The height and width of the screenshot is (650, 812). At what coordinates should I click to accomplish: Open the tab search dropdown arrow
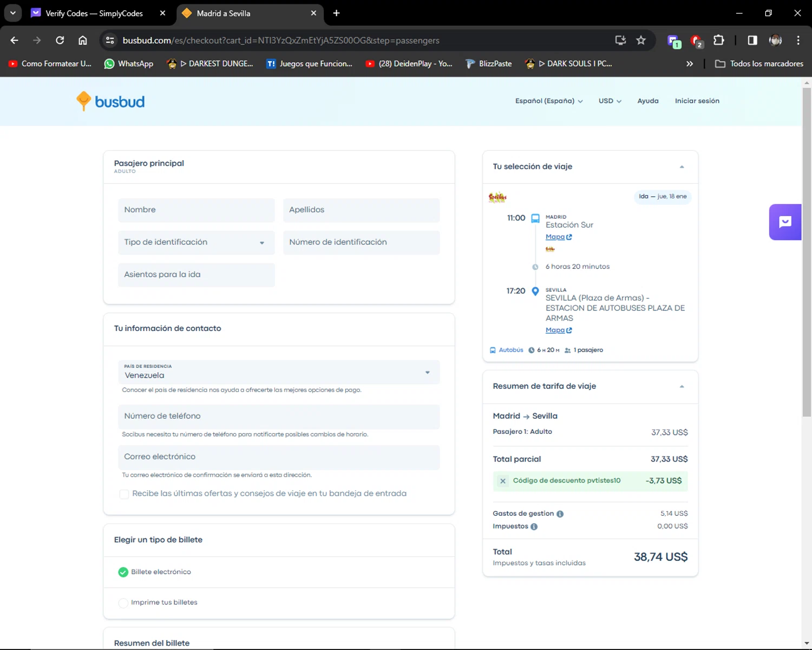tap(13, 13)
